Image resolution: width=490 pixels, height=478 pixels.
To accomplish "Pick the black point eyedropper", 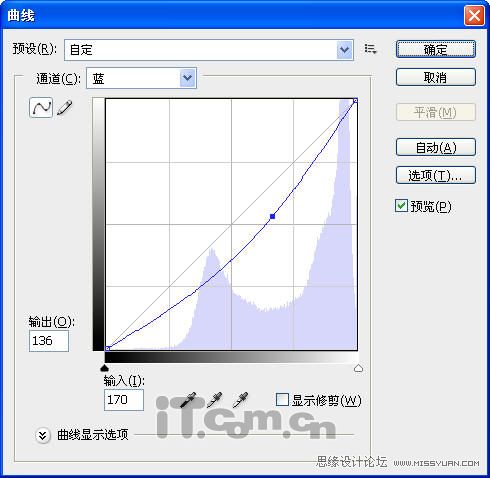I will [188, 400].
